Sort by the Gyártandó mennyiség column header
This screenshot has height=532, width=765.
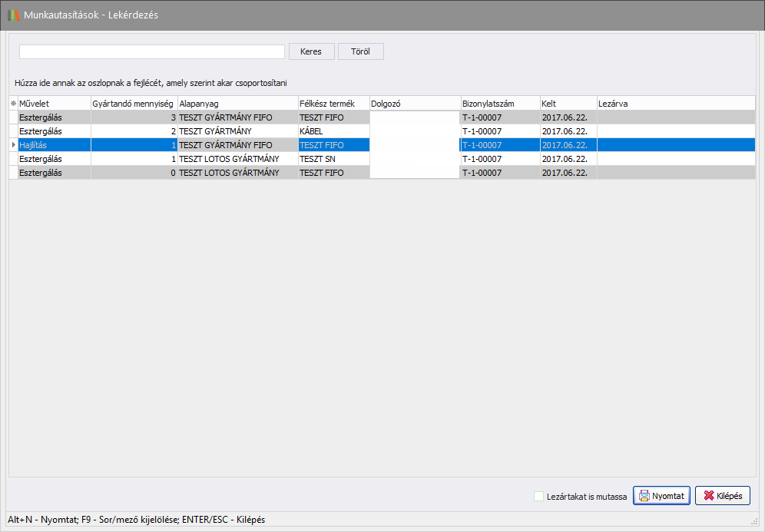[x=134, y=103]
